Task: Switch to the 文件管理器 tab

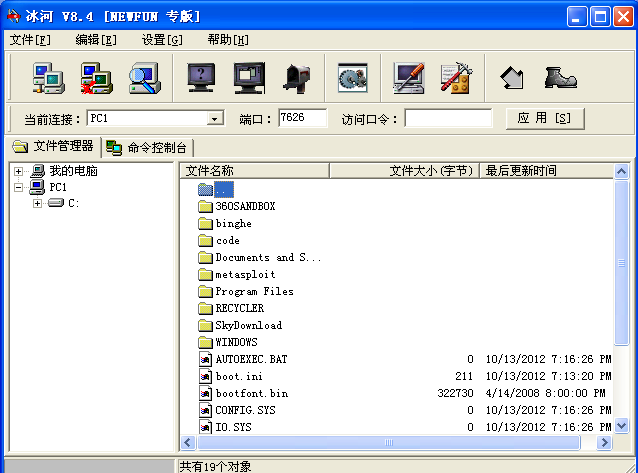Action: pos(53,146)
